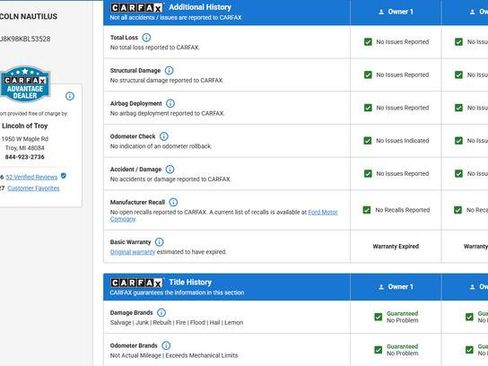The width and height of the screenshot is (488, 366).
Task: Click Total Loss green check in second owner column
Action: tap(459, 42)
